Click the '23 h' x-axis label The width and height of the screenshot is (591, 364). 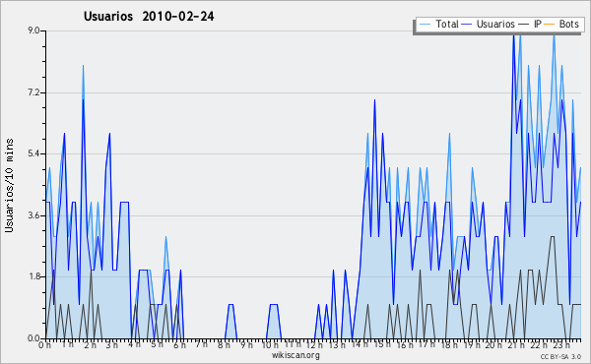click(x=560, y=344)
